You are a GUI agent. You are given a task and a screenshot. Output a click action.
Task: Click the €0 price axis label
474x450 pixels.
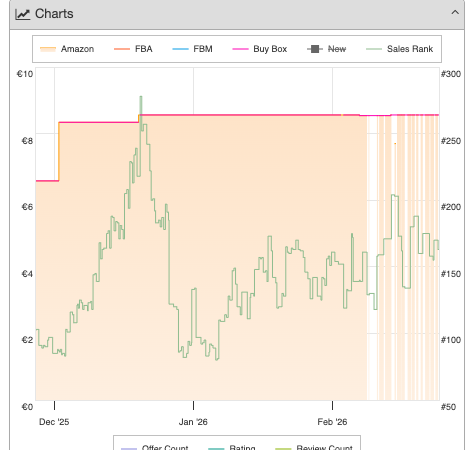pos(27,407)
